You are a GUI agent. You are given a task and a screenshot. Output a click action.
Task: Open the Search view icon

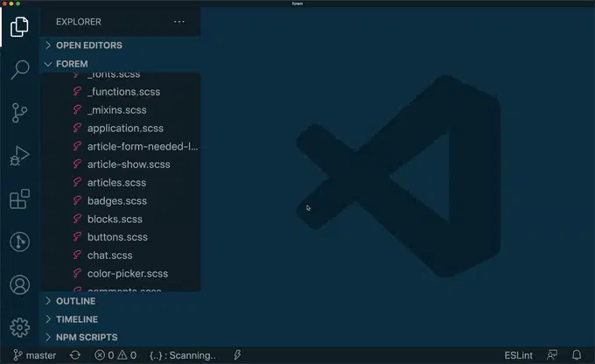[x=19, y=70]
